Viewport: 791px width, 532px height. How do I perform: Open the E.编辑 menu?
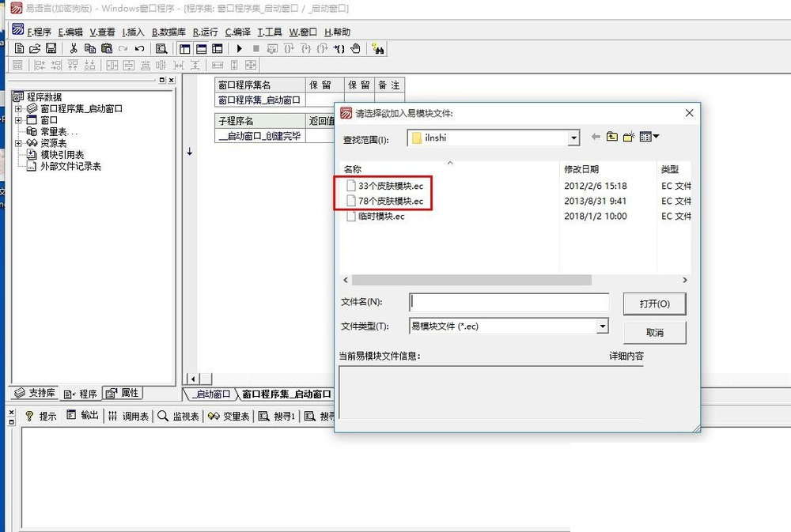click(70, 32)
